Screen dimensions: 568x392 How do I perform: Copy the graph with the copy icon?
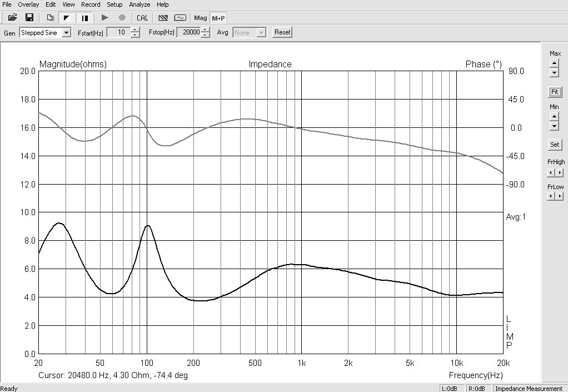coord(50,17)
